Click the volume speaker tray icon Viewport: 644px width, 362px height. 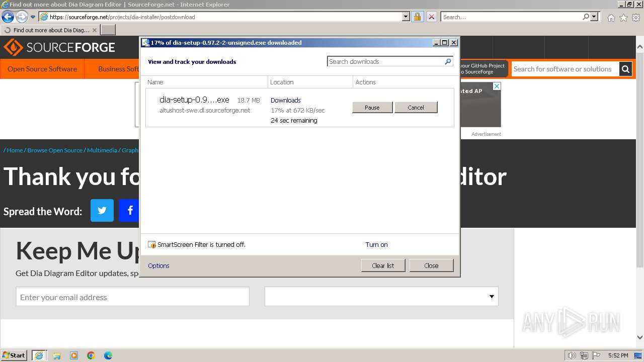coord(572,355)
